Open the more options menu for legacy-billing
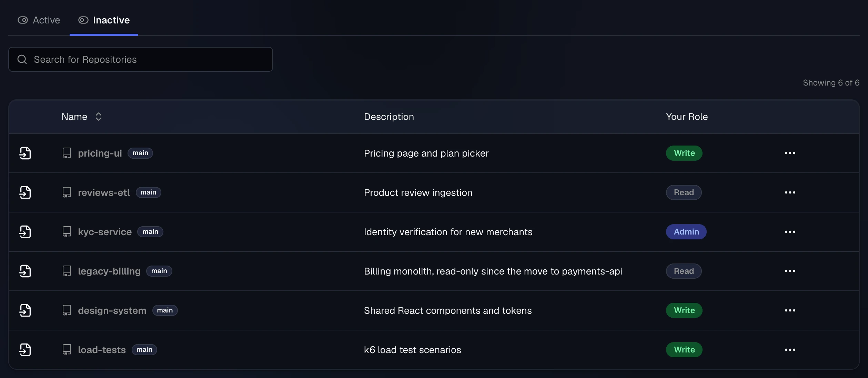Image resolution: width=868 pixels, height=378 pixels. coord(790,271)
